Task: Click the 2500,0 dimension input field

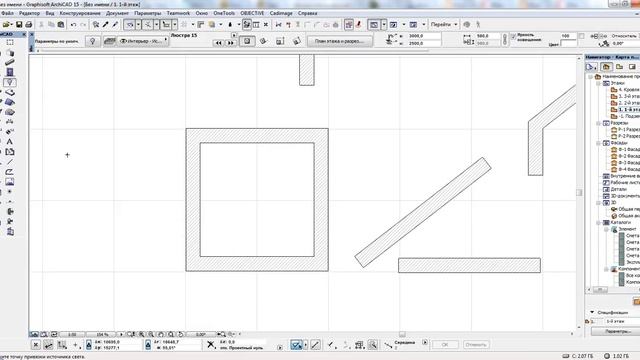Action: coord(424,43)
